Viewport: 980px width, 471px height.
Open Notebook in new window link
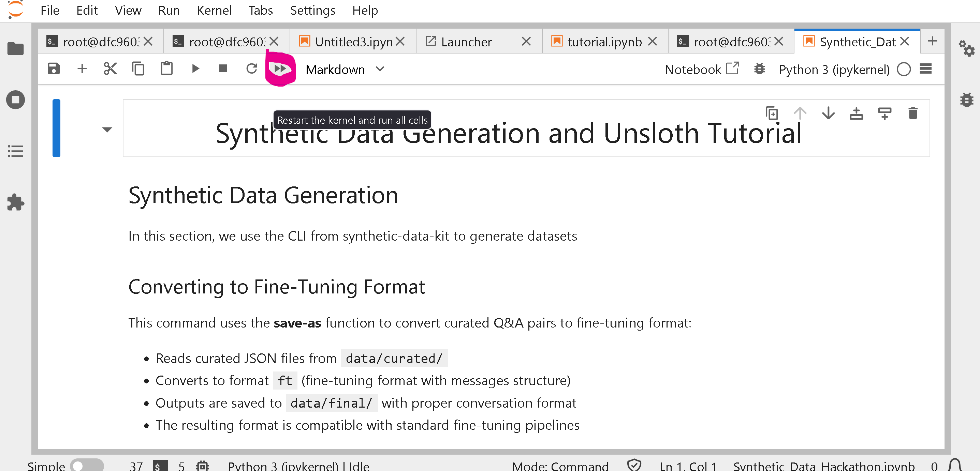[702, 69]
